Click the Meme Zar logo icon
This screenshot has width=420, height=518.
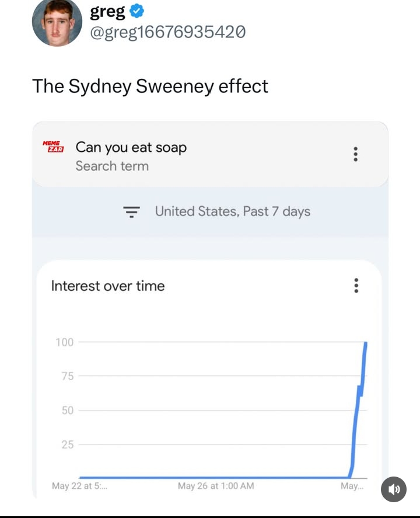(x=53, y=147)
